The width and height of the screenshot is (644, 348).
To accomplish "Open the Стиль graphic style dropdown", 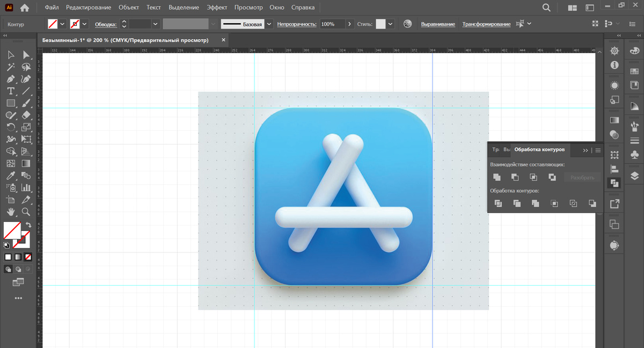I will (x=390, y=24).
